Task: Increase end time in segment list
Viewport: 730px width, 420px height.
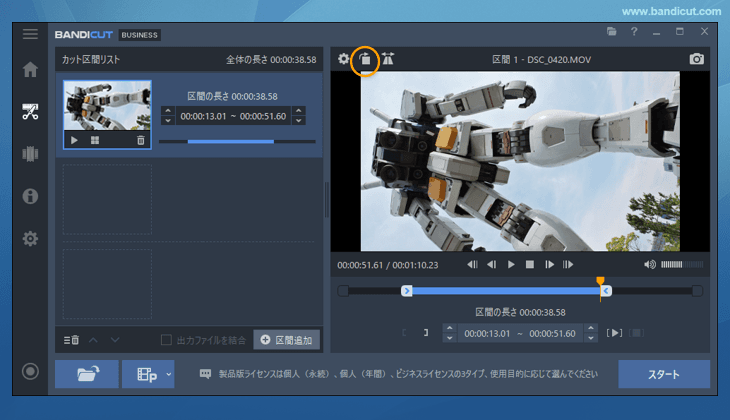Action: (299, 111)
